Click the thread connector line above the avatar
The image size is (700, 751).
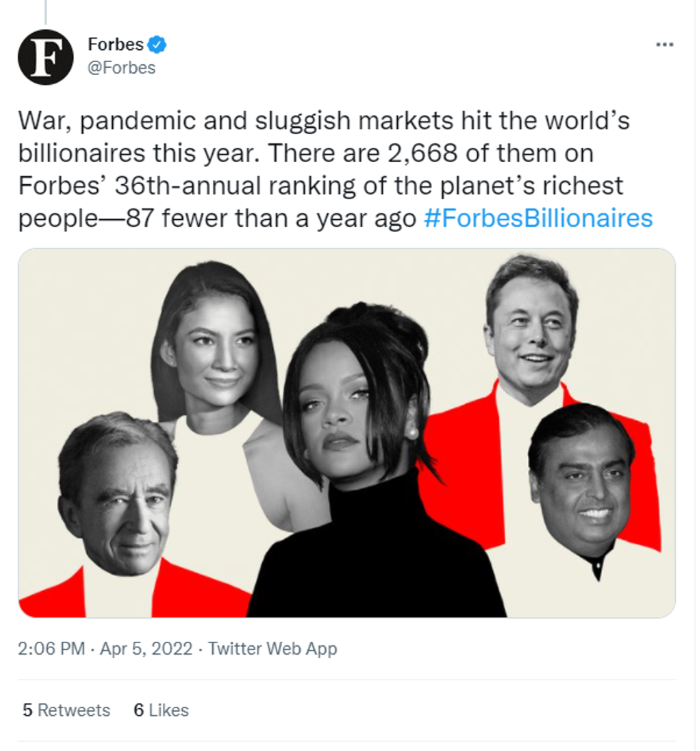pyautogui.click(x=45, y=11)
